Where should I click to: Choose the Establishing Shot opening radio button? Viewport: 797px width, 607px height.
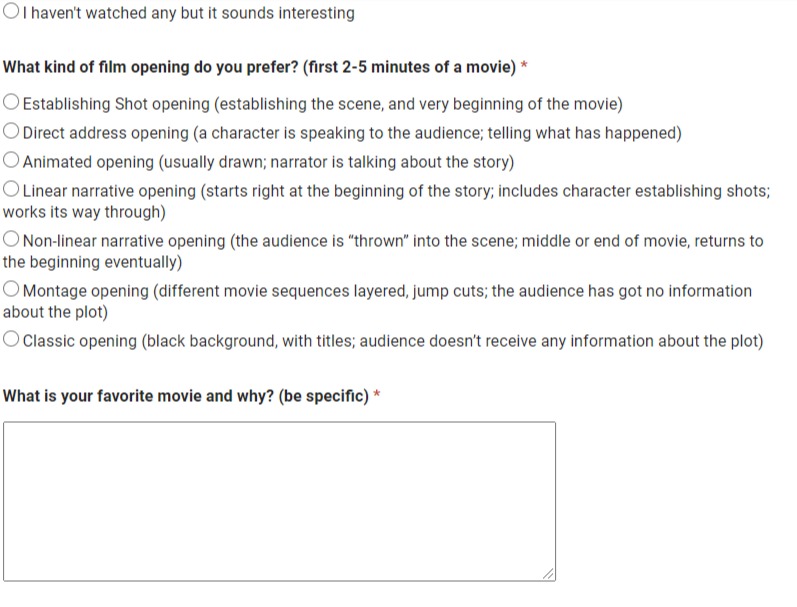(11, 103)
